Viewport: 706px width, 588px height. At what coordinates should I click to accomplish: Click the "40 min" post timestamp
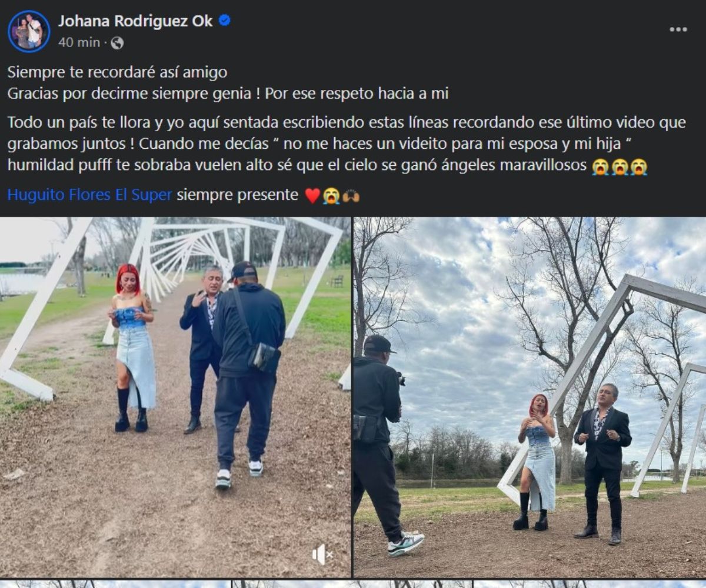[79, 43]
